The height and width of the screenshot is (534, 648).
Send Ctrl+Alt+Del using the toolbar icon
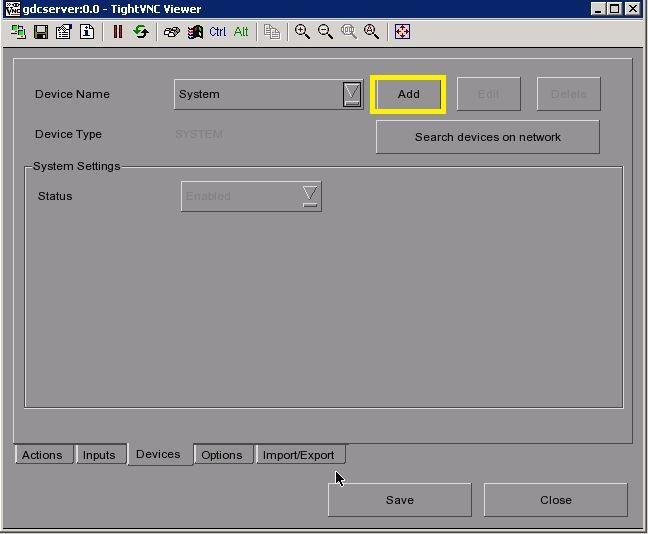coord(172,32)
